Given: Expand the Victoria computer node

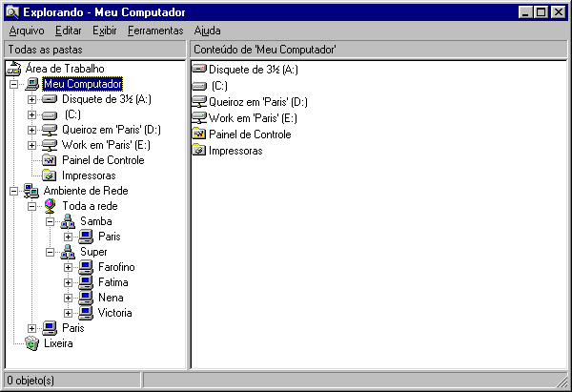Looking at the screenshot, I should point(68,313).
